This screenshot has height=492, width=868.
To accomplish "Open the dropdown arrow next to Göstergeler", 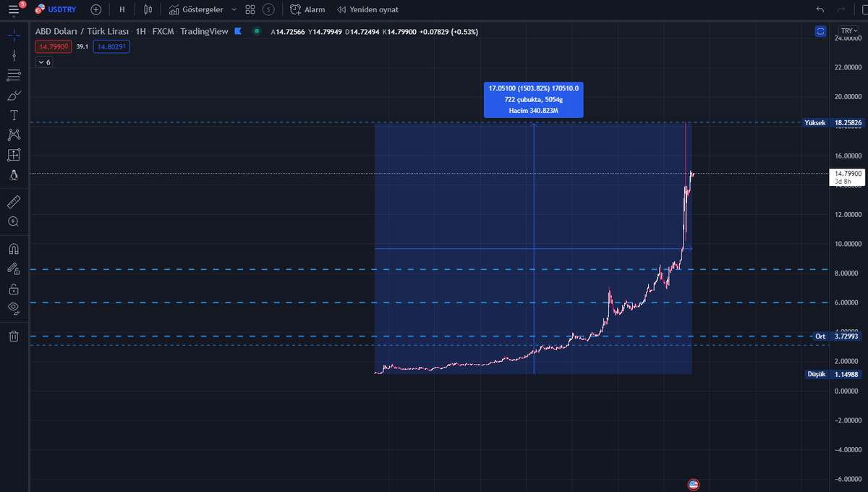I will 234,9.
